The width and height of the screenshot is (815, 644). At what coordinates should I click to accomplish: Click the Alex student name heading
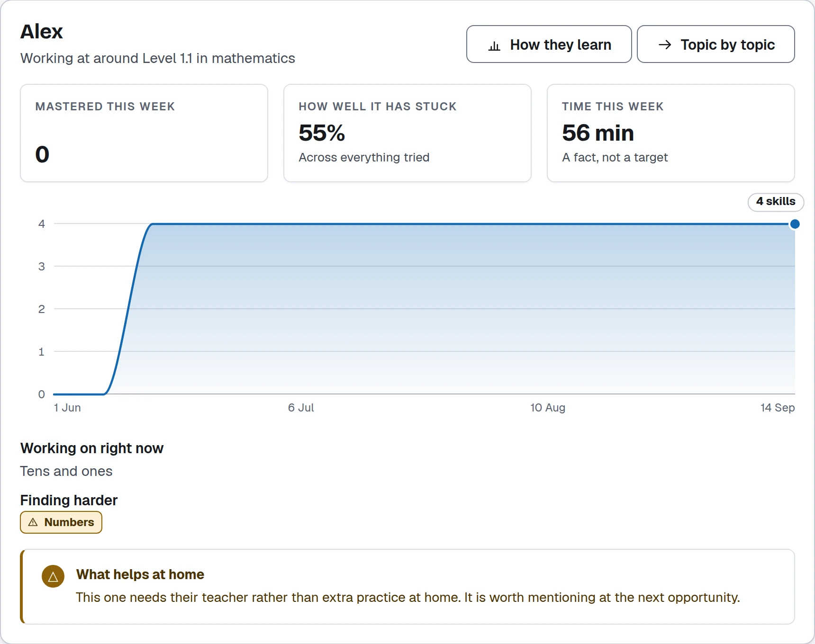[x=42, y=32]
